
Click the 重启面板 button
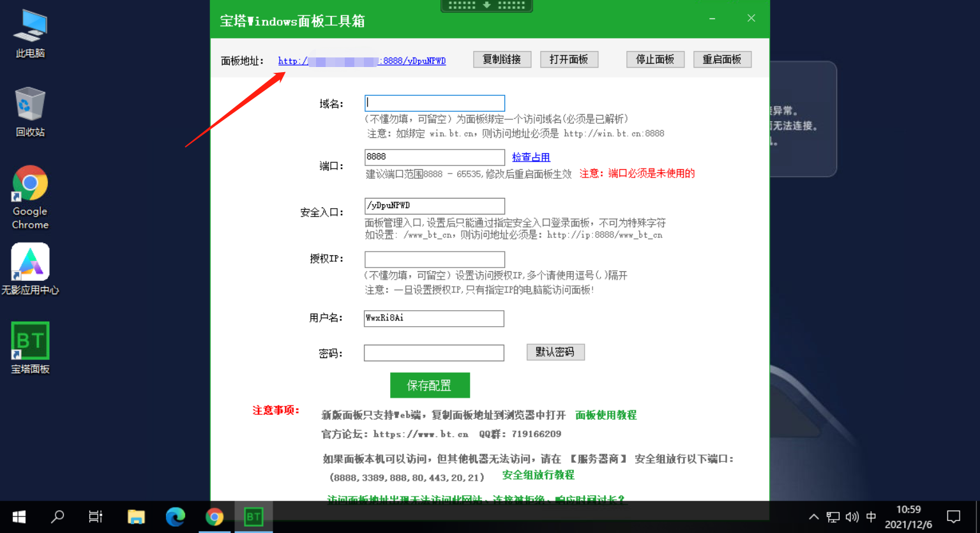[x=722, y=59]
